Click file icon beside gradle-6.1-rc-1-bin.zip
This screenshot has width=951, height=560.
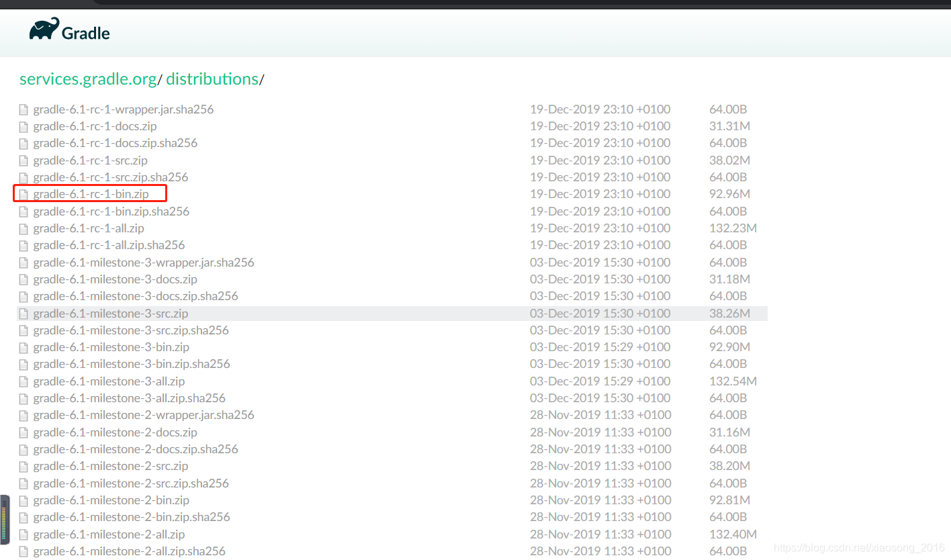click(24, 194)
